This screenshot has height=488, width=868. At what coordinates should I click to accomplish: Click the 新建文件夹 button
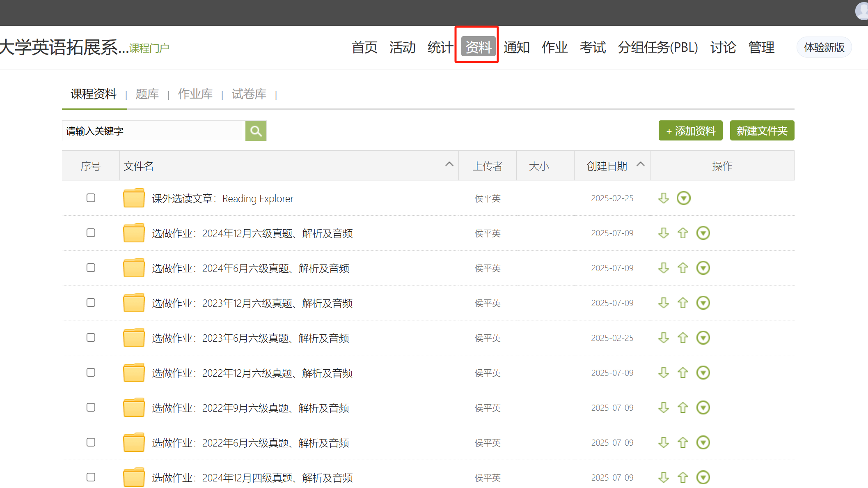762,131
